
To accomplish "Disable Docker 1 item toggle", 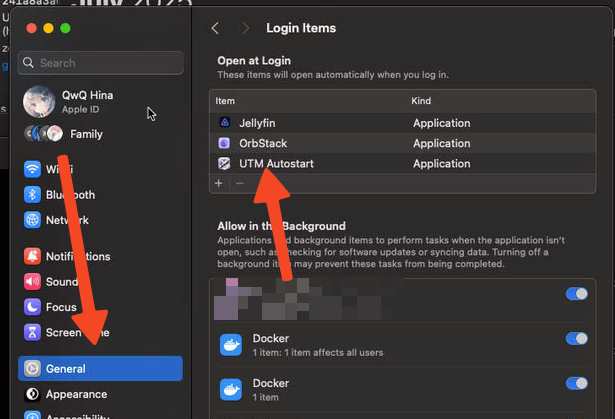I will pyautogui.click(x=577, y=383).
